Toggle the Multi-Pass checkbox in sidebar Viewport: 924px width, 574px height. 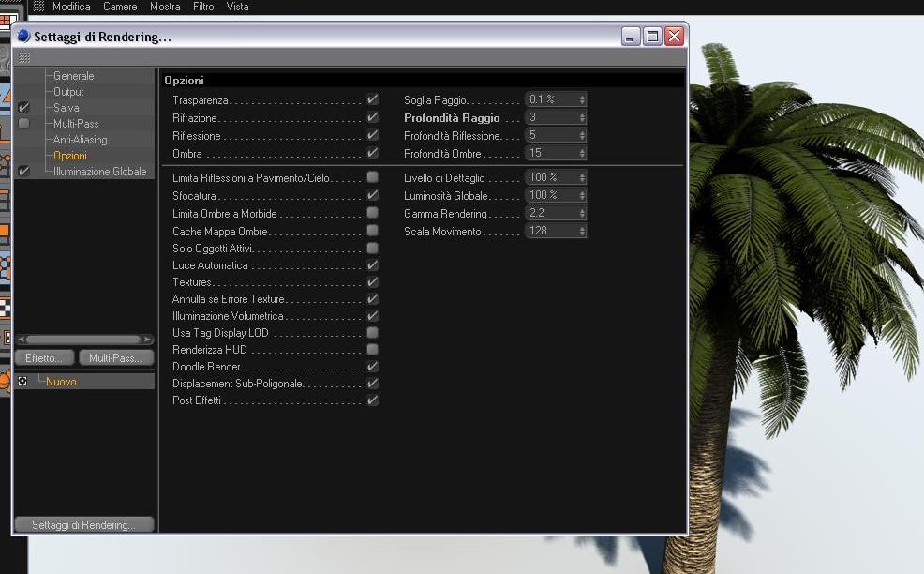[23, 123]
